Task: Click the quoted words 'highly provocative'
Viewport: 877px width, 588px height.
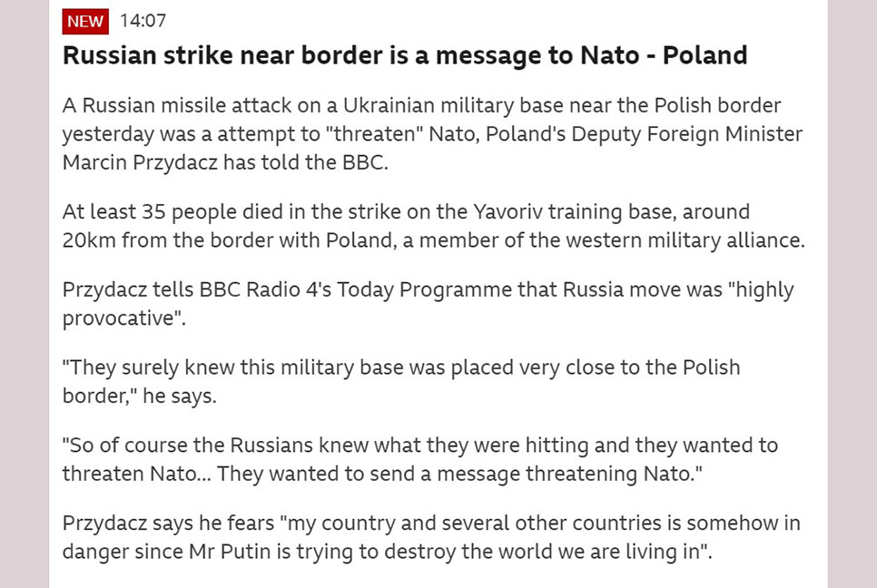Action: [x=428, y=303]
